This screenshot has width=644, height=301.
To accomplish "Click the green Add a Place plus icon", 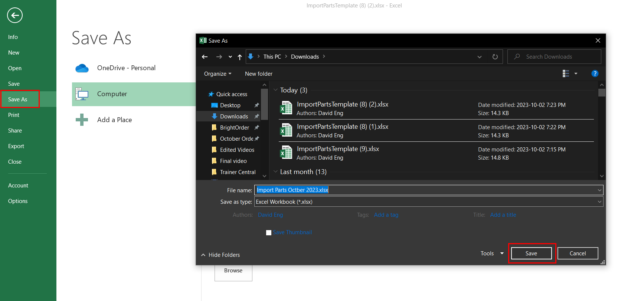I will point(82,120).
